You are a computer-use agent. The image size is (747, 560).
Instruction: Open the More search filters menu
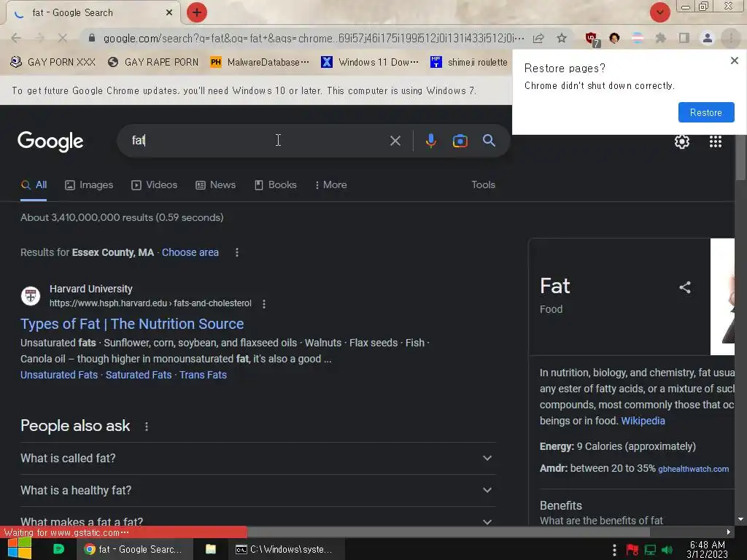click(x=330, y=184)
